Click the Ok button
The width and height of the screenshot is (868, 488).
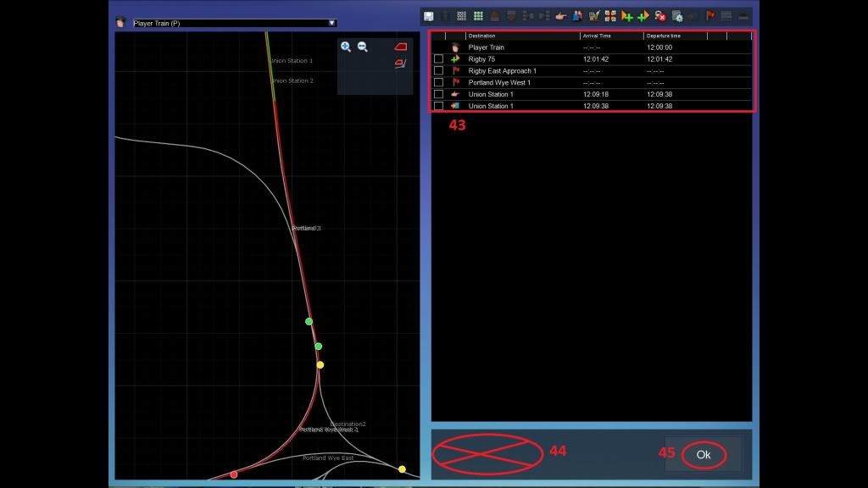tap(704, 455)
